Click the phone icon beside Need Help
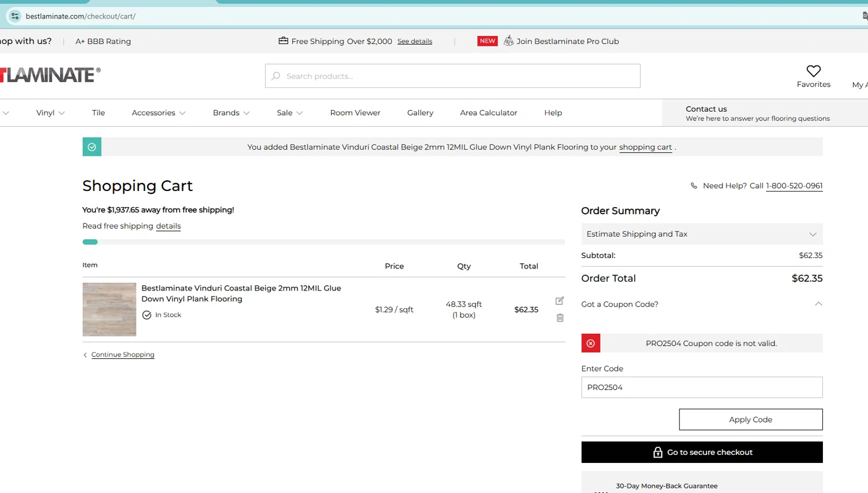 coord(694,186)
